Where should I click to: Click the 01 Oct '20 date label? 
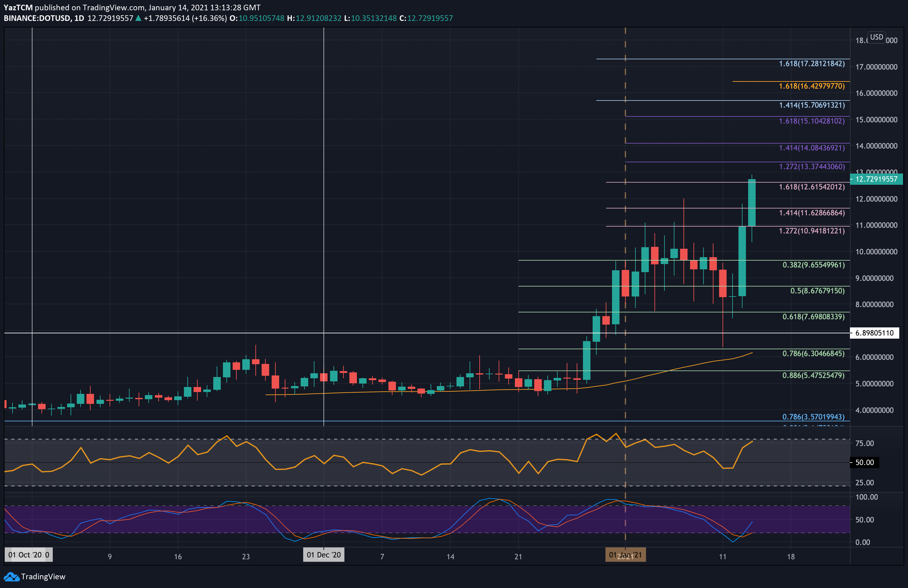[x=29, y=555]
